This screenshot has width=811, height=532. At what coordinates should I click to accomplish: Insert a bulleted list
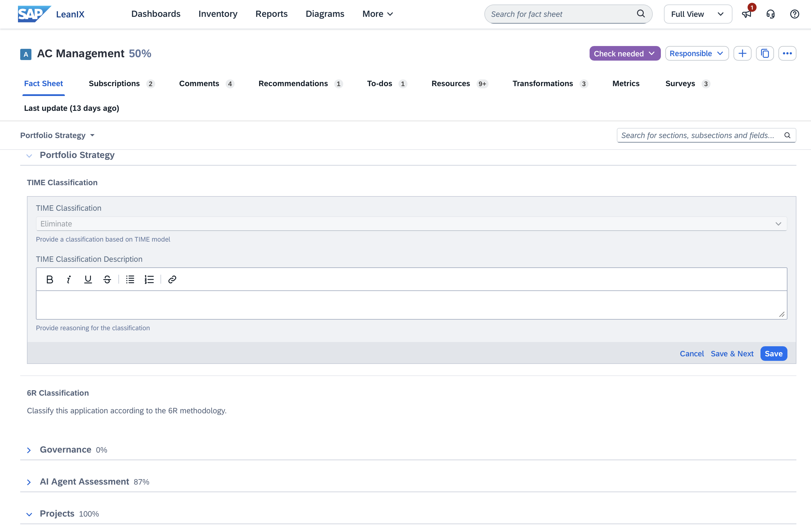pyautogui.click(x=130, y=279)
